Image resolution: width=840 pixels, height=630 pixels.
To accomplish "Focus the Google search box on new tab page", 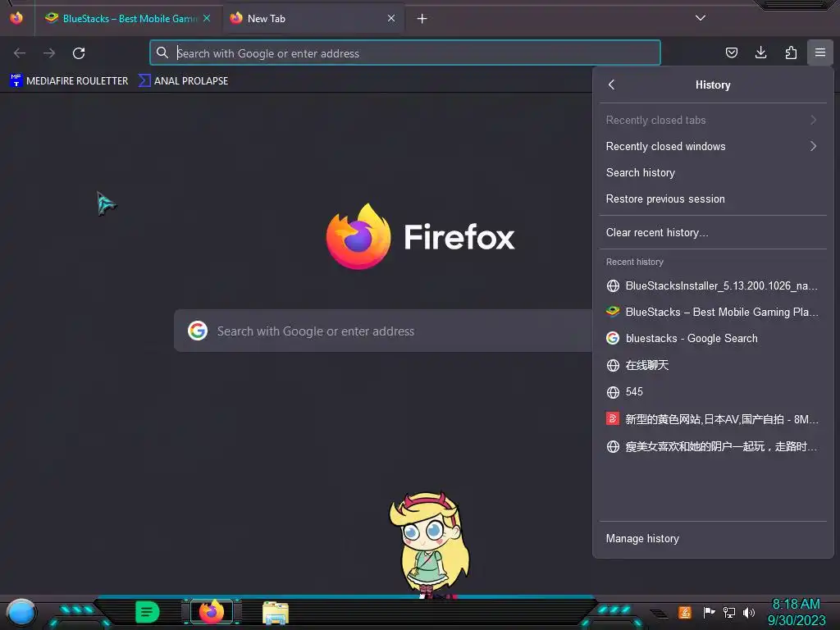I will coord(384,331).
